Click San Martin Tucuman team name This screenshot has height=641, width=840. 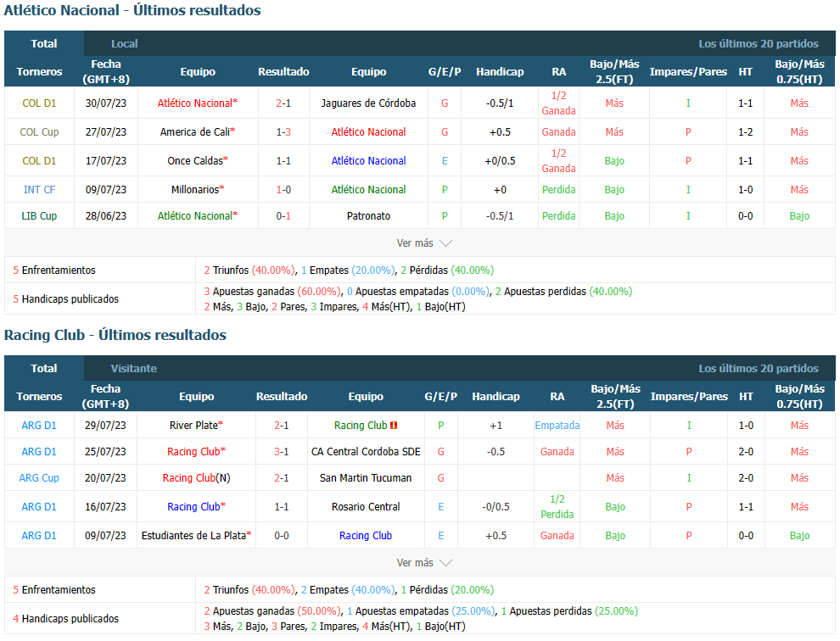tap(366, 478)
